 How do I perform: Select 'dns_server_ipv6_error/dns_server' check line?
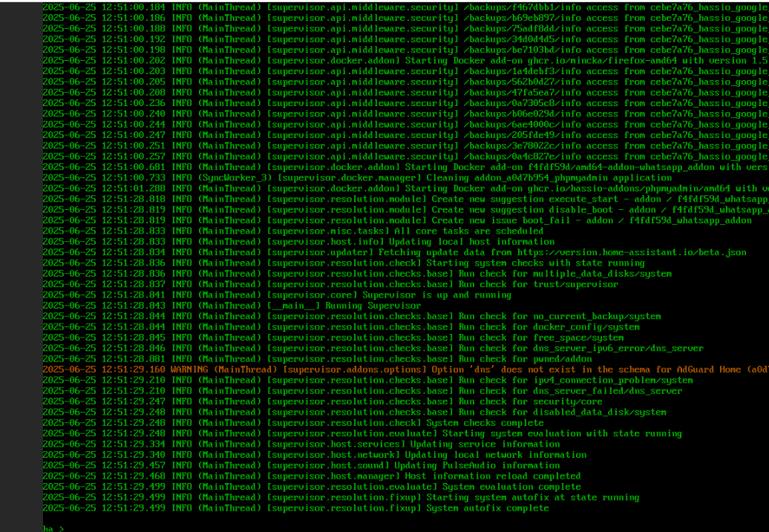[x=373, y=349]
